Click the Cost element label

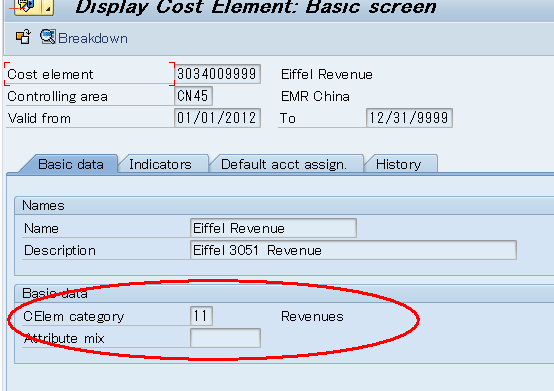pos(50,75)
